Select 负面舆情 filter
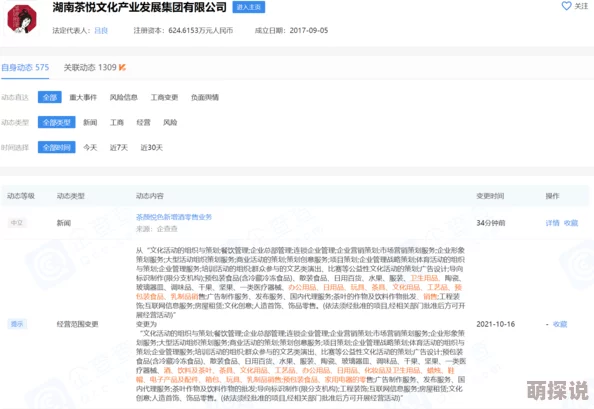 205,97
